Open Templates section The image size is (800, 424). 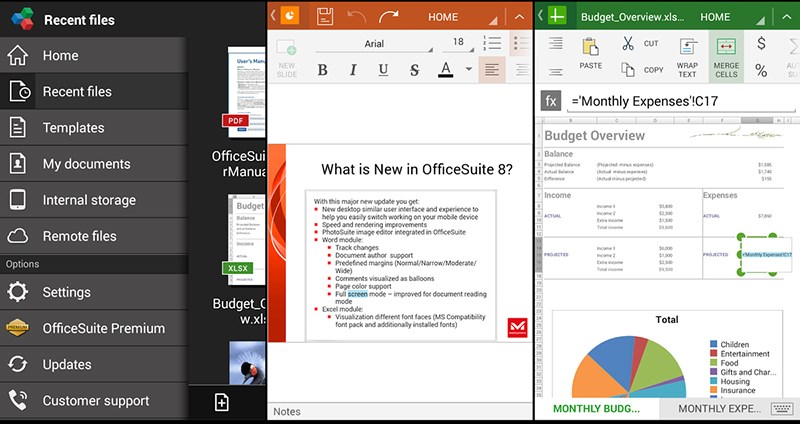(x=94, y=128)
